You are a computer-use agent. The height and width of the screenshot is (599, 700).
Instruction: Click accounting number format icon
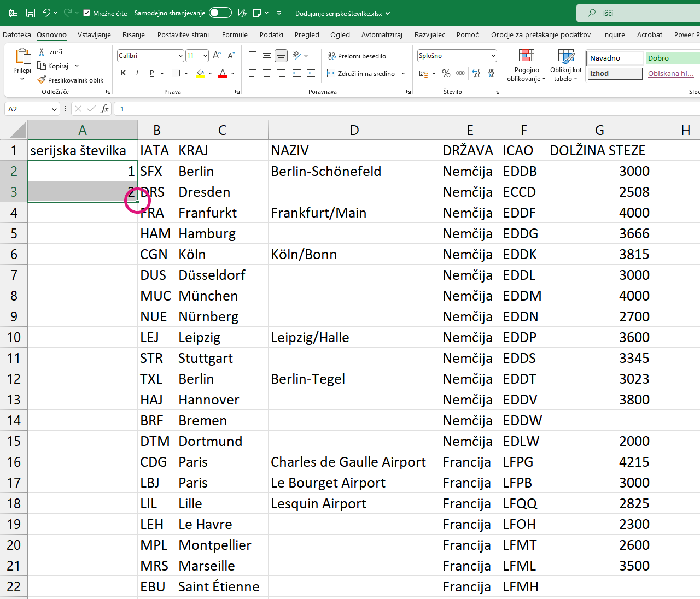coord(424,73)
